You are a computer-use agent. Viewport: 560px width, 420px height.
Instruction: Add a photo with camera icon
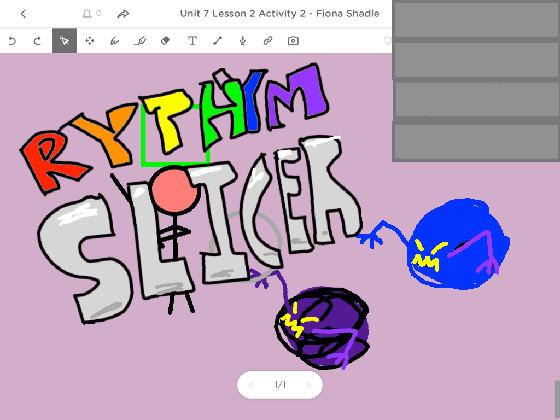click(x=293, y=41)
